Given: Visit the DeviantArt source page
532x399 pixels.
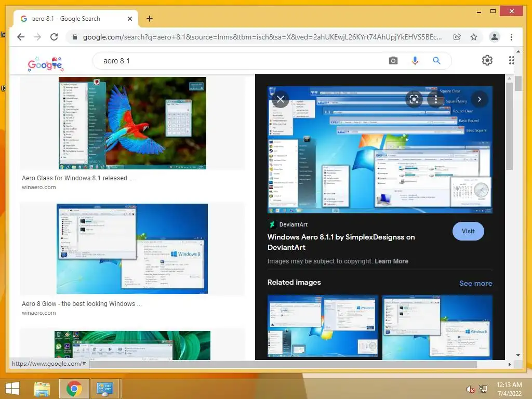Looking at the screenshot, I should coord(468,231).
